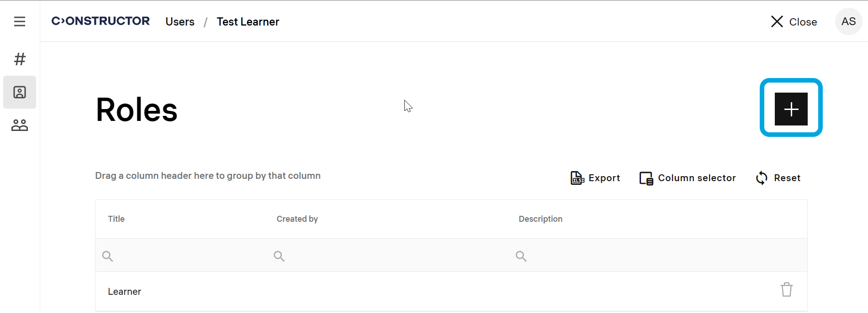Screen dimensions: 868x313
Task: Open the hamburger navigation menu
Action: (x=20, y=21)
